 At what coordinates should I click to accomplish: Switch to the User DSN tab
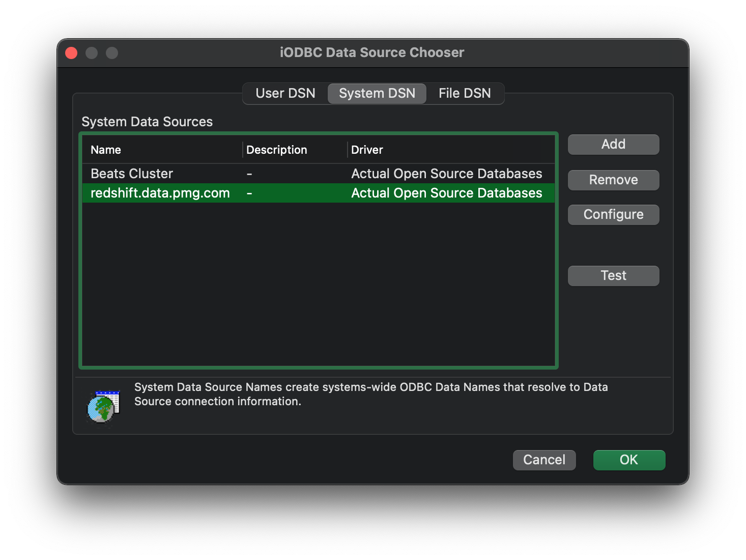285,93
